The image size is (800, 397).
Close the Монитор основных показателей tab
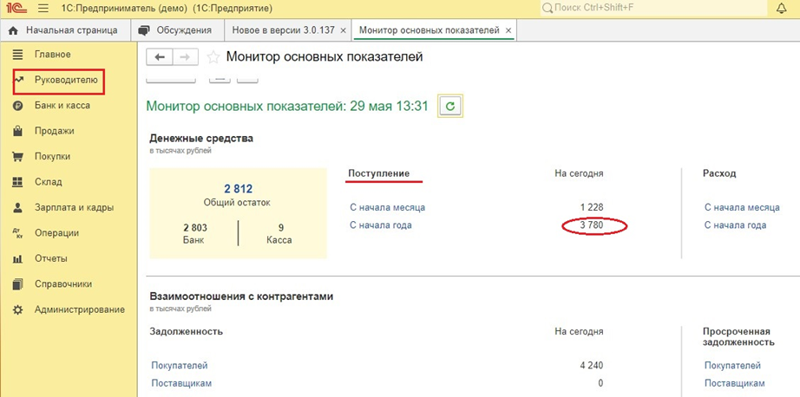[508, 31]
